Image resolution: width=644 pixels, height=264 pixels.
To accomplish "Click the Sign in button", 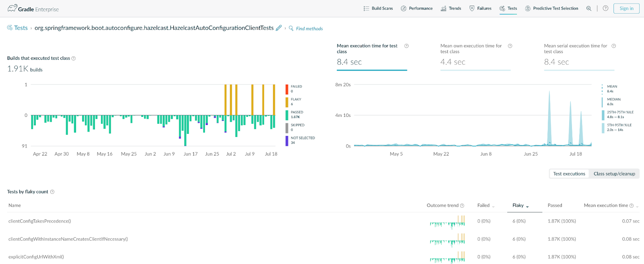I will (626, 8).
